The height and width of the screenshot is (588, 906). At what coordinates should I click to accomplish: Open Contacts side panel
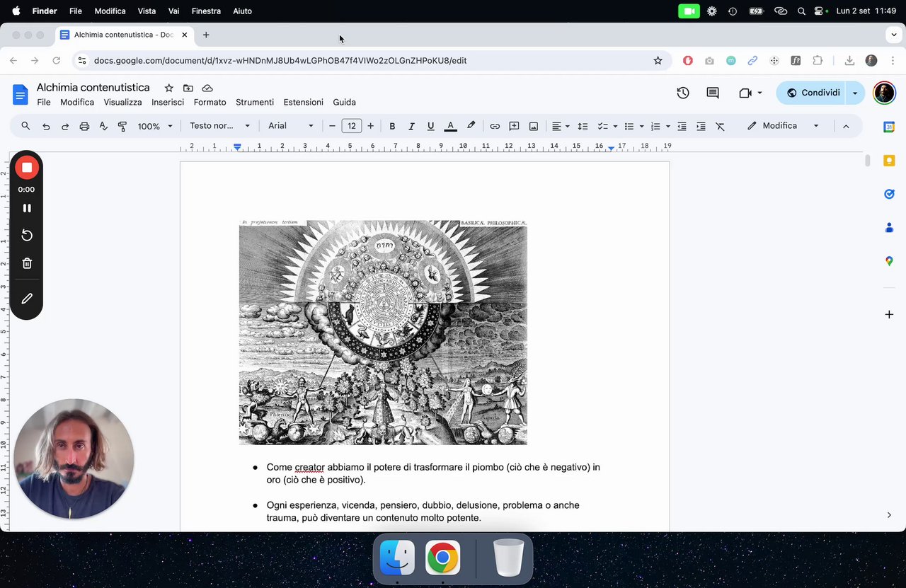(889, 228)
